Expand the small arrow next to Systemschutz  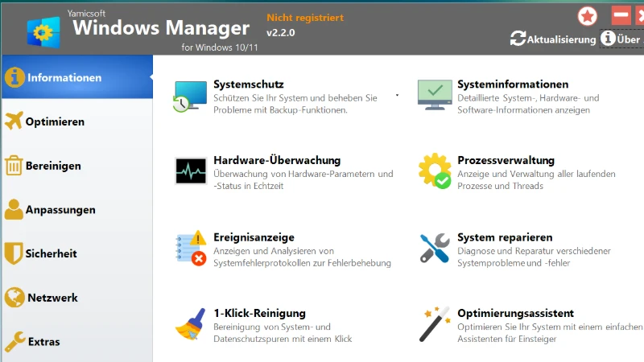click(x=397, y=95)
